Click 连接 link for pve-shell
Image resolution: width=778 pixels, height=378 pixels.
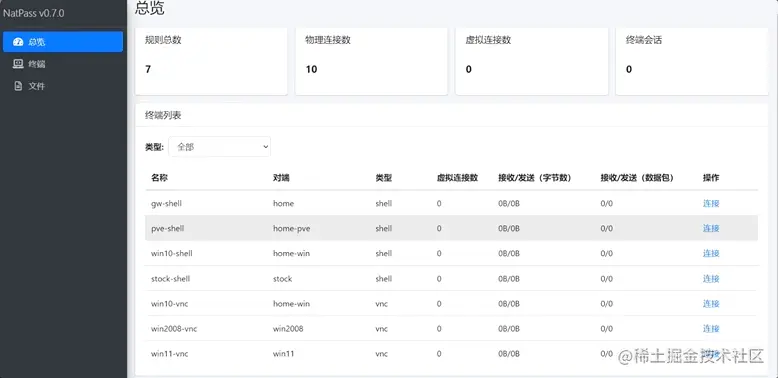pyautogui.click(x=711, y=228)
